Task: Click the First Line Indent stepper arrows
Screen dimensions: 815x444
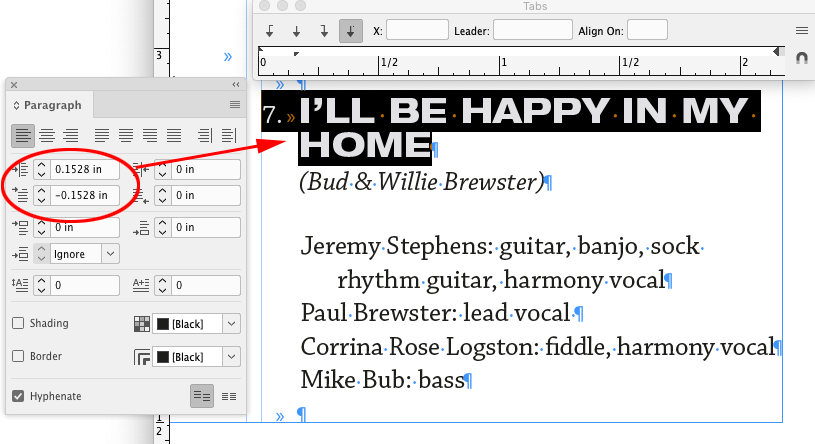Action: [42, 195]
